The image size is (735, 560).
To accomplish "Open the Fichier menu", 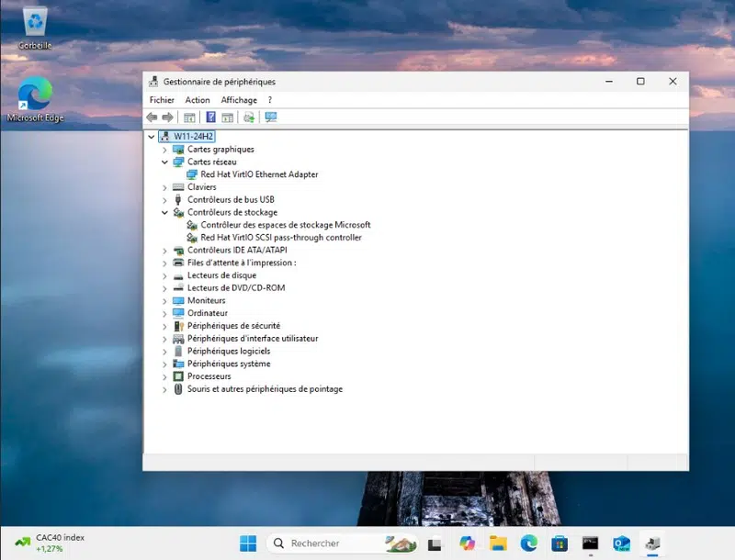I will [162, 100].
